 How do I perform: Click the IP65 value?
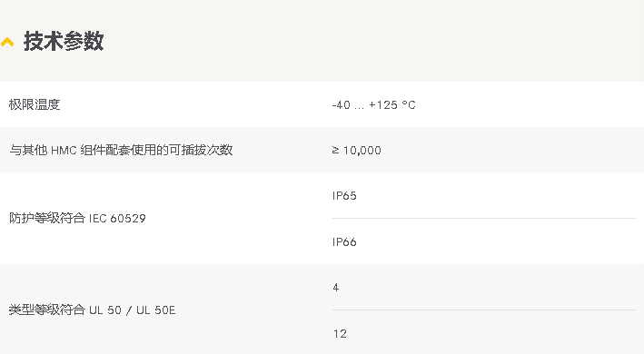tap(344, 196)
